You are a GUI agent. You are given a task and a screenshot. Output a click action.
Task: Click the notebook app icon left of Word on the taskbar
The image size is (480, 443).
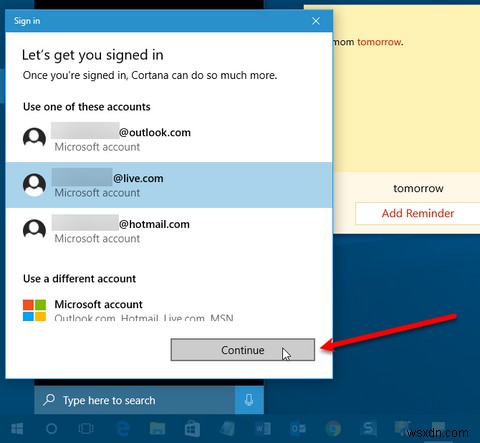click(228, 429)
